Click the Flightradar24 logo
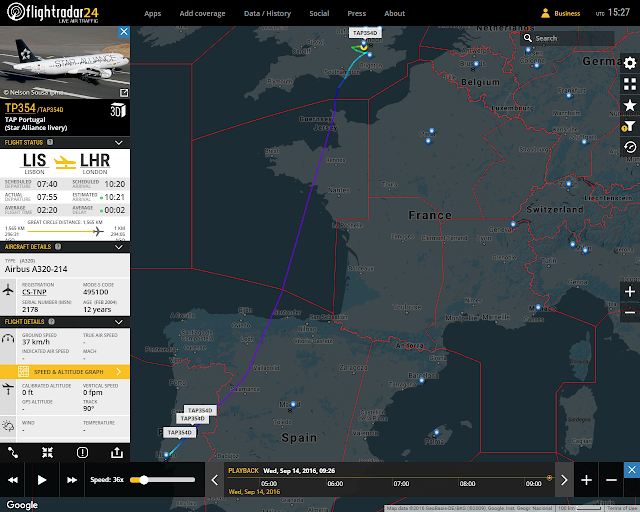The image size is (640, 512). [x=53, y=13]
